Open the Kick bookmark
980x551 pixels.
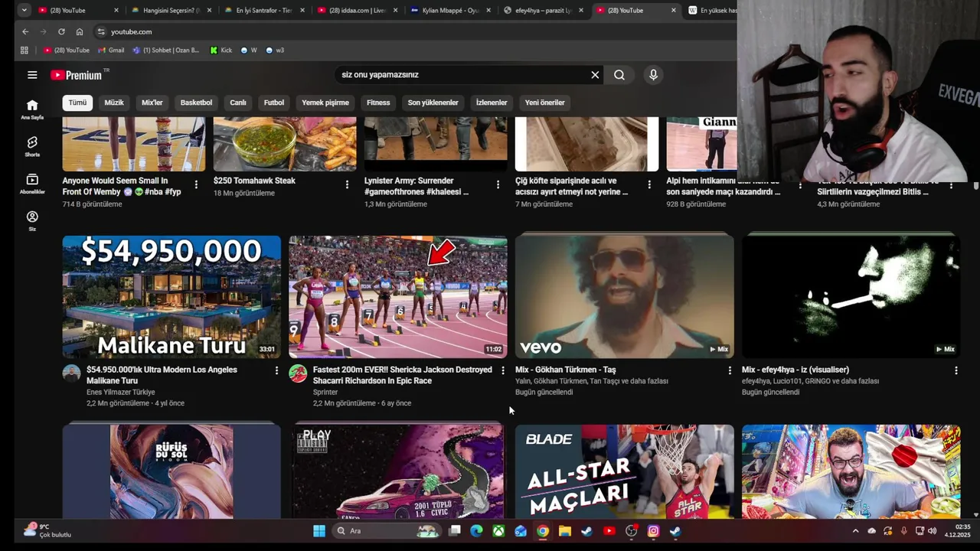tap(221, 51)
